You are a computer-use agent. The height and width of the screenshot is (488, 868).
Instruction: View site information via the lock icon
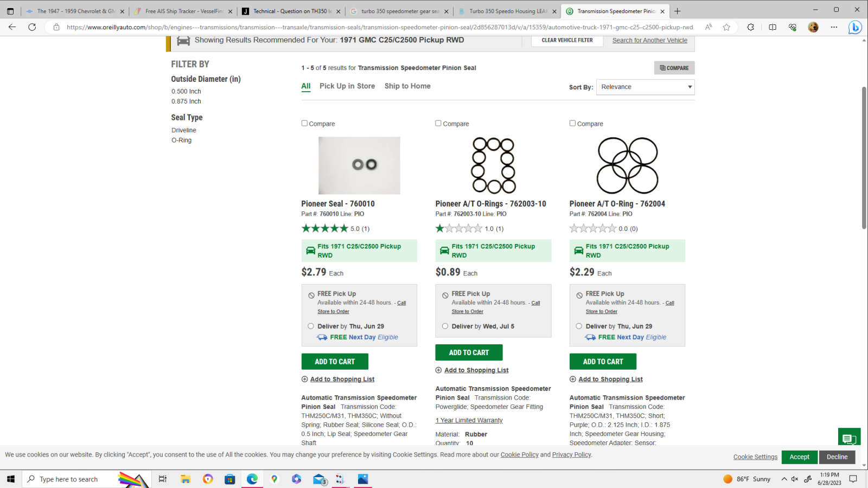coord(56,27)
